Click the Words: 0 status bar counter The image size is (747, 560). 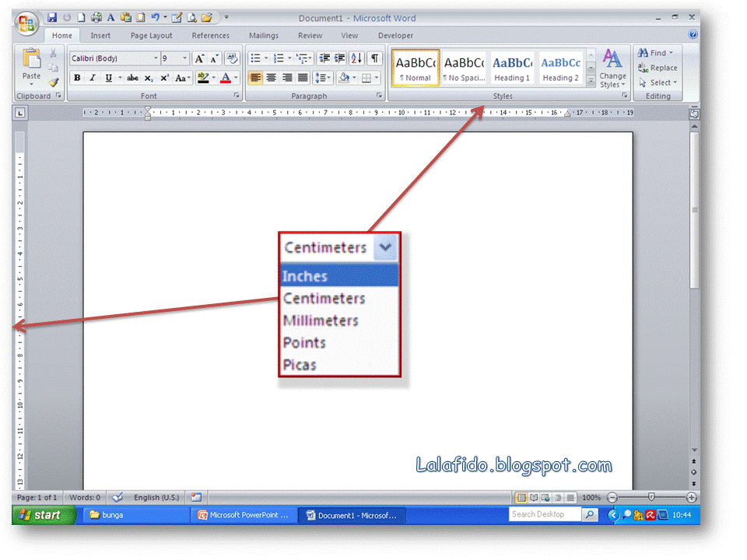pos(85,497)
